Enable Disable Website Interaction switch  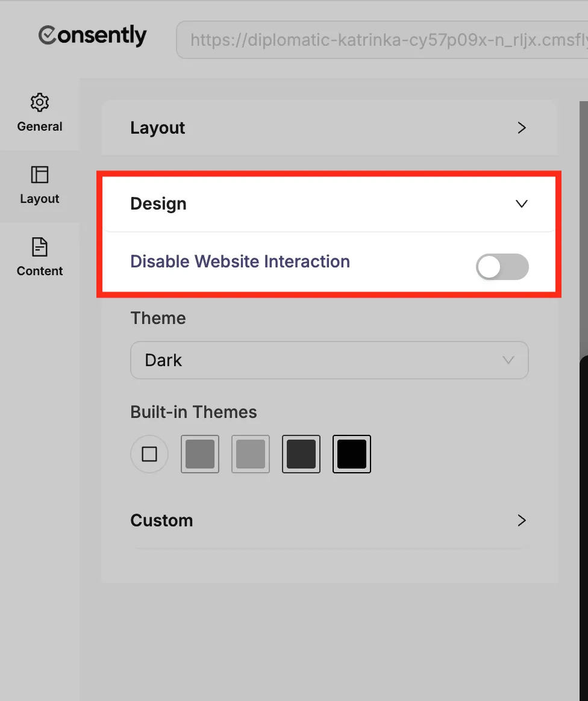pyautogui.click(x=502, y=267)
